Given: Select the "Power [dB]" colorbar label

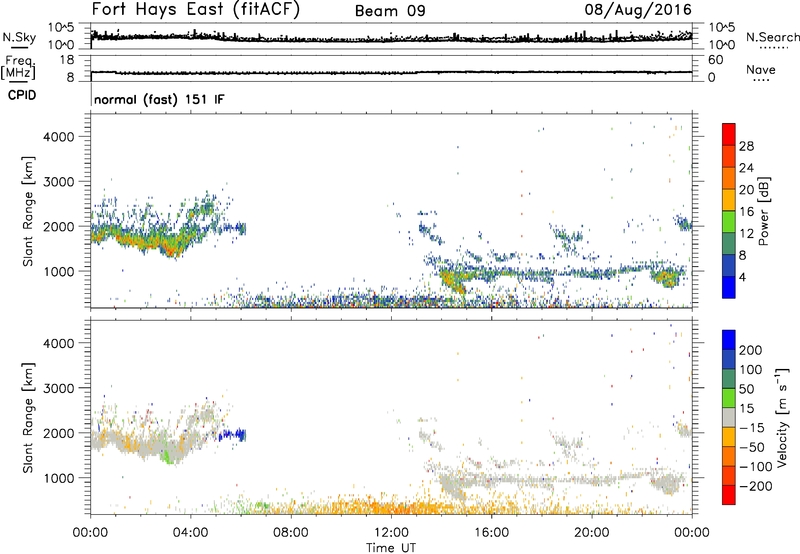Looking at the screenshot, I should pos(764,211).
